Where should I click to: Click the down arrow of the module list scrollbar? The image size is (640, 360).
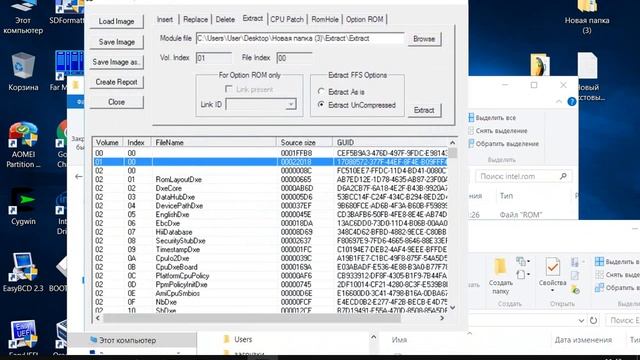452,307
